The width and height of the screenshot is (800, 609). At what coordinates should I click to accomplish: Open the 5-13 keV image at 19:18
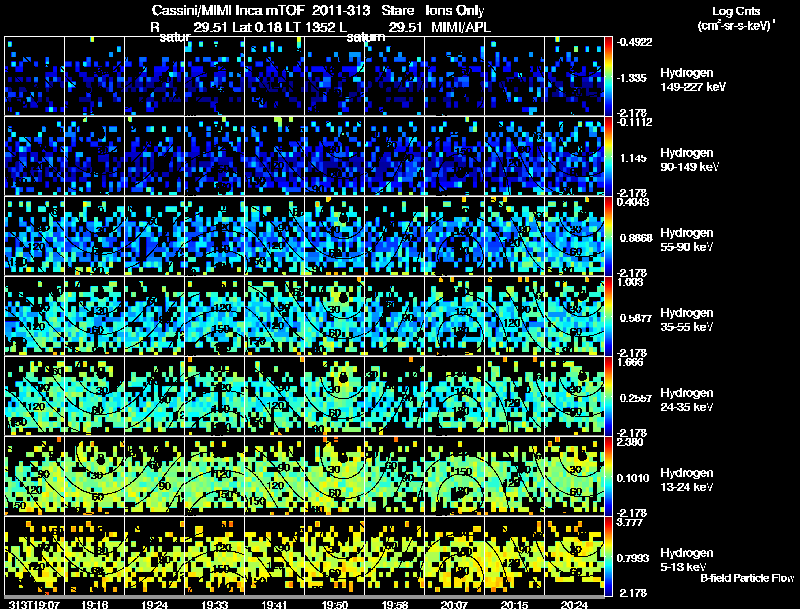click(x=95, y=555)
